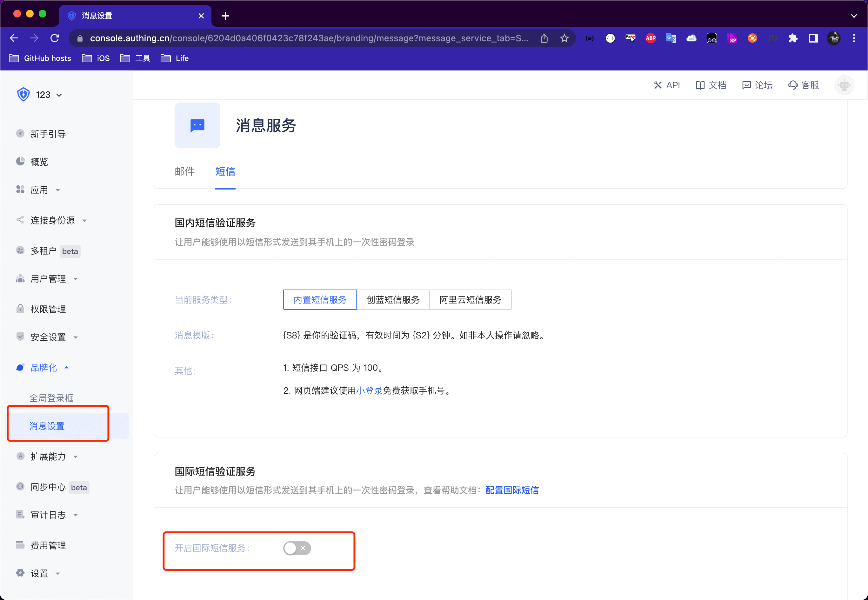
Task: Open browser extensions puzzle icon
Action: click(x=793, y=38)
